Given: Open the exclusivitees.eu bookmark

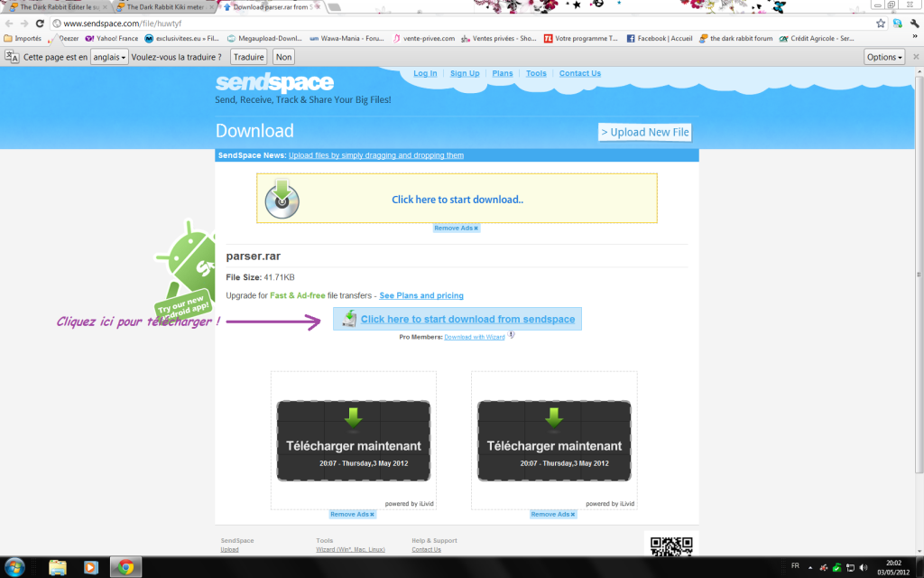Looking at the screenshot, I should 181,38.
